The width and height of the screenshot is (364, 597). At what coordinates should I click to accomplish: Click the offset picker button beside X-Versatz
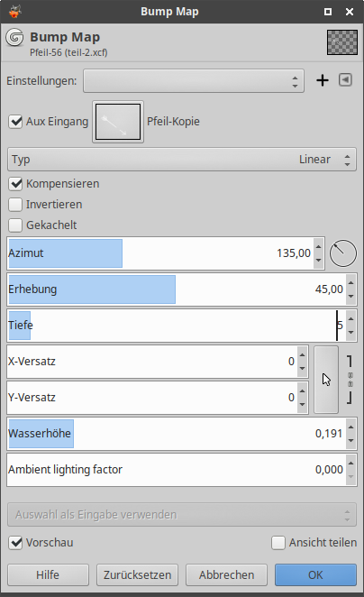tap(326, 380)
